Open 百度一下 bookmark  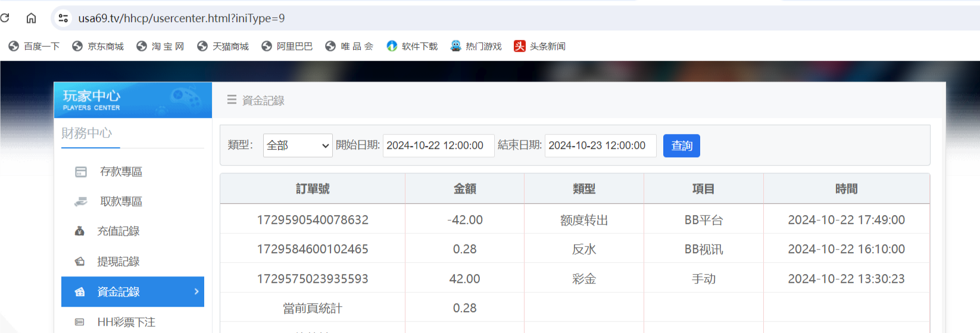[34, 46]
